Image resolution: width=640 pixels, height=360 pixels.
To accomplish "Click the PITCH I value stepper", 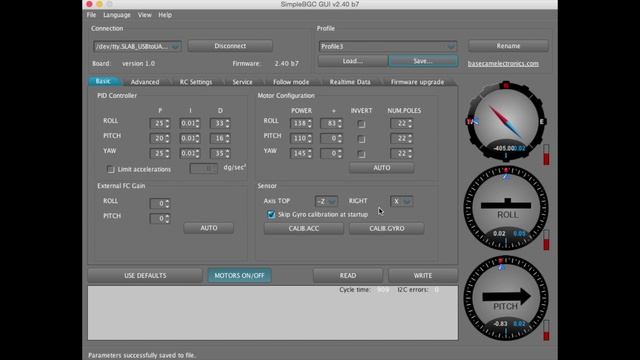I will (189, 138).
